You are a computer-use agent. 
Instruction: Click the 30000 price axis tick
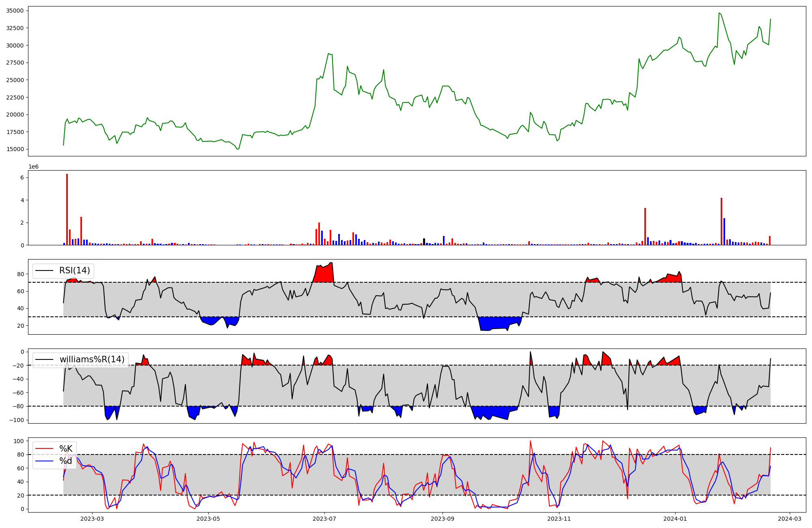pos(15,45)
